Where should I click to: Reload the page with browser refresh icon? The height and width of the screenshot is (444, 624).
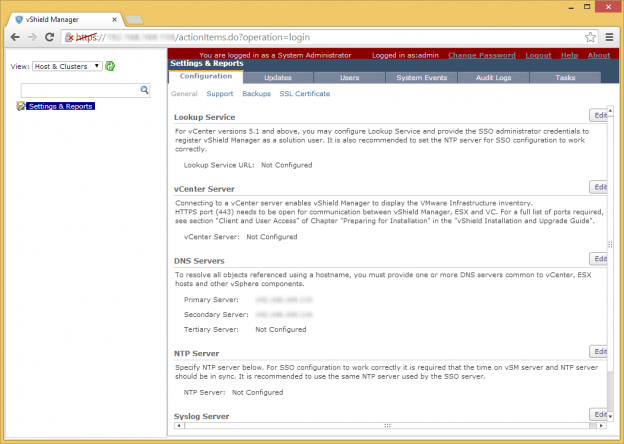tap(50, 37)
